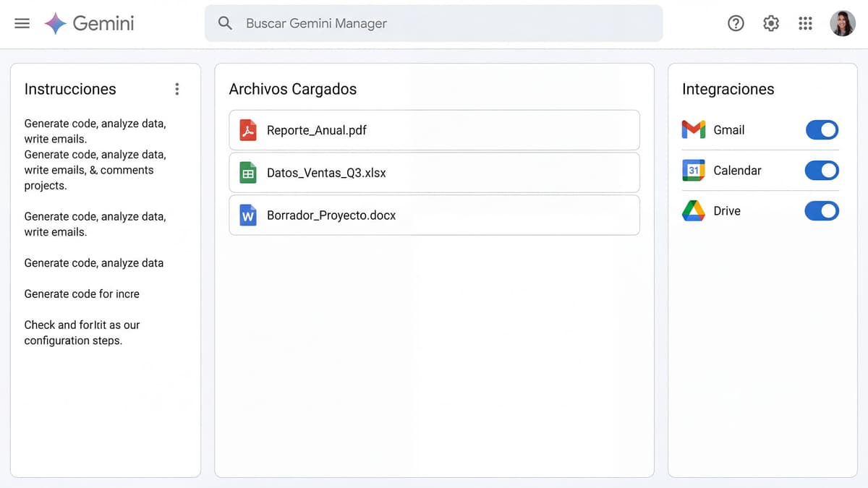Click the Sheets icon on Datos_Ventas_Q3.xlsx
This screenshot has width=868, height=488.
248,173
